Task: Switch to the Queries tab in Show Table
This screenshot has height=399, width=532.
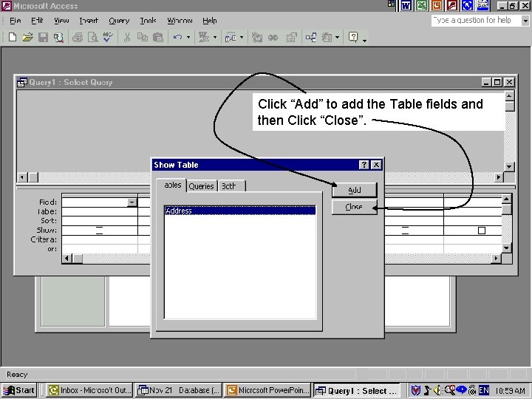Action: (x=201, y=186)
